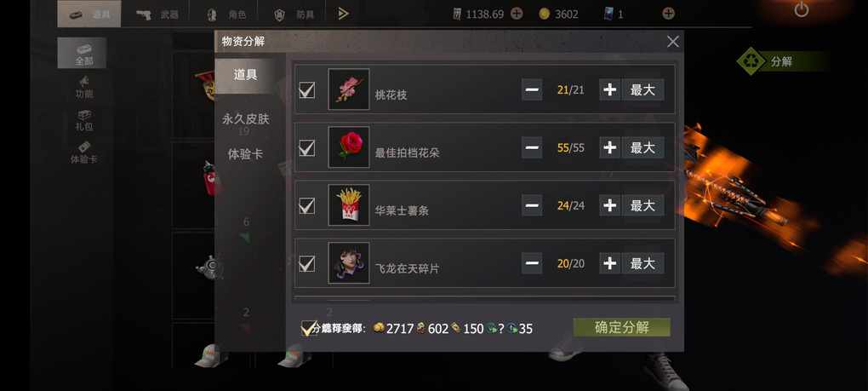This screenshot has width=868, height=391.
Task: Decrease 桃花枝 quantity with minus button
Action: [x=532, y=89]
